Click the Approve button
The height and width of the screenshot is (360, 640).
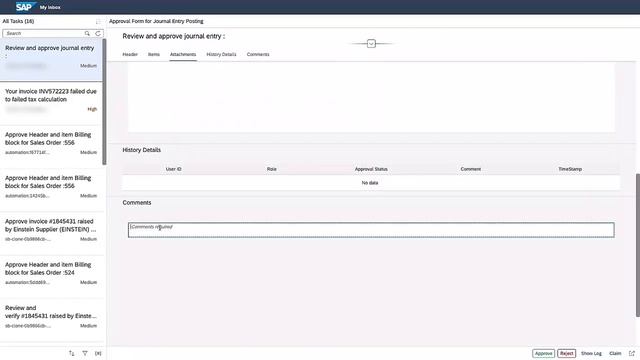[x=543, y=353]
